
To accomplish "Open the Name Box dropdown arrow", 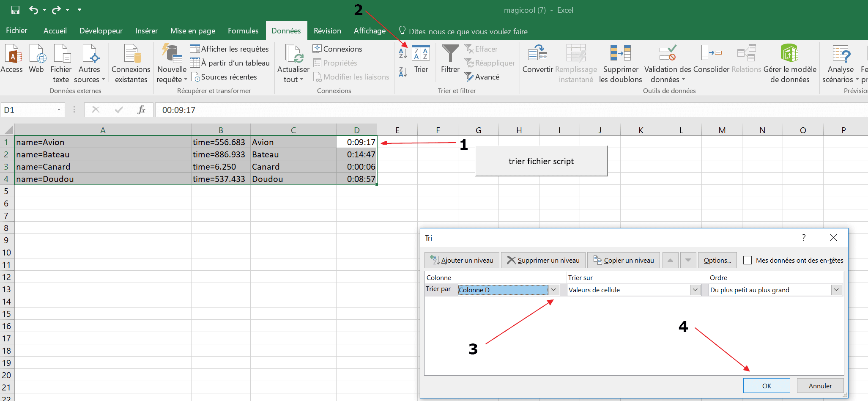I will click(59, 110).
